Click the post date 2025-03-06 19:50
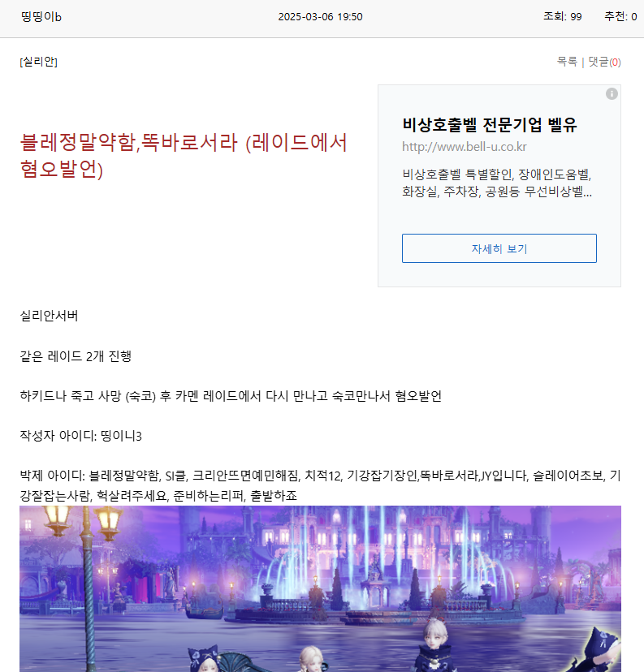This screenshot has width=644, height=672. click(320, 17)
